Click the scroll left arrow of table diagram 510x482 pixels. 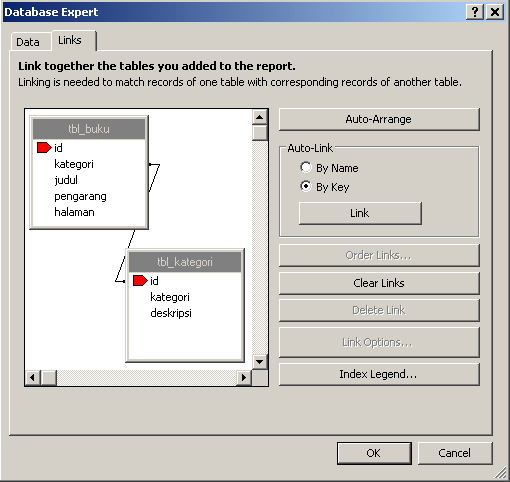point(33,378)
